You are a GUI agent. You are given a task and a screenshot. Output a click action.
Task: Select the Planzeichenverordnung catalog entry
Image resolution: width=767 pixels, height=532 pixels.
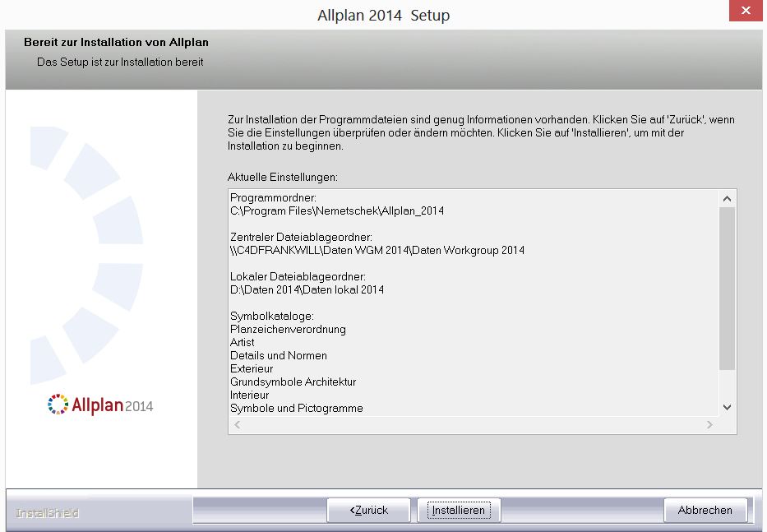point(286,329)
